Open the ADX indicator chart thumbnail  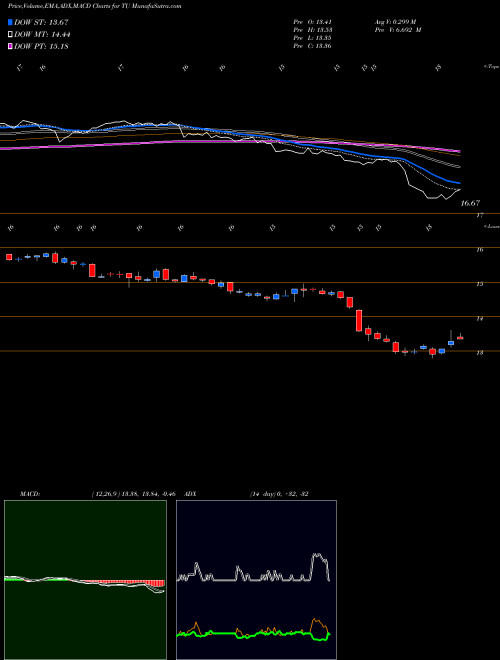pyautogui.click(x=256, y=580)
